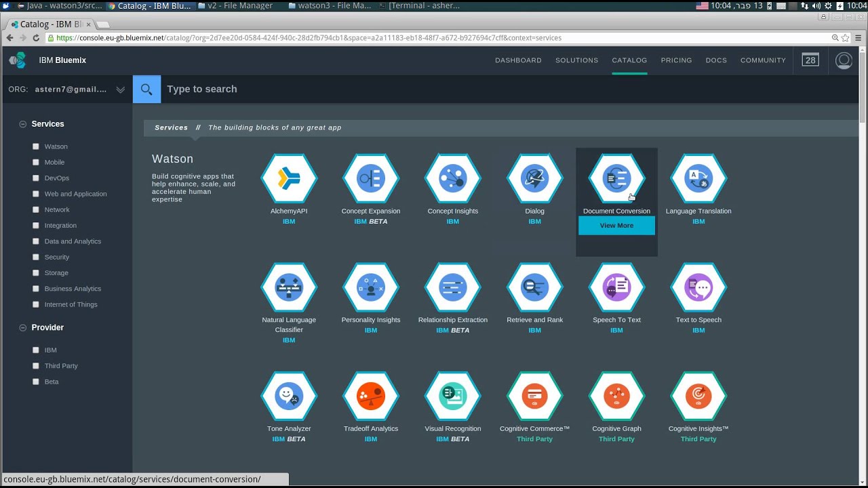Enable the Storage filter checkbox
The image size is (868, 488).
click(x=36, y=273)
